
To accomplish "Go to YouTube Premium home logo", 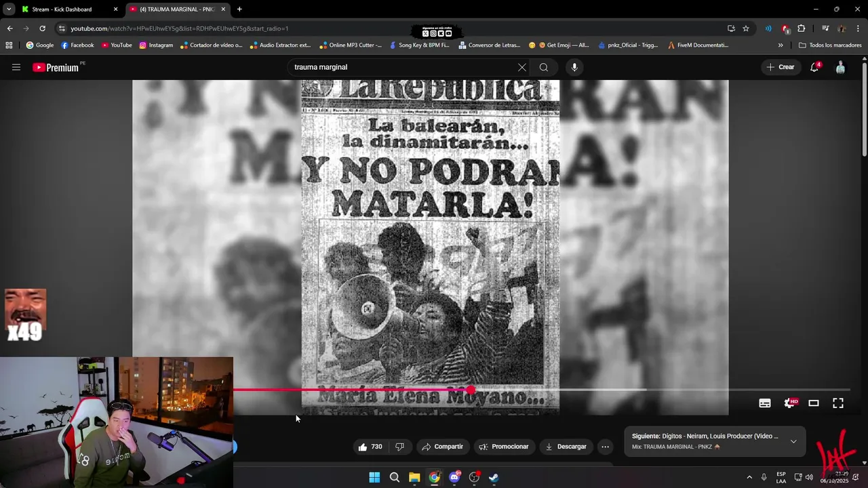I will 56,67.
